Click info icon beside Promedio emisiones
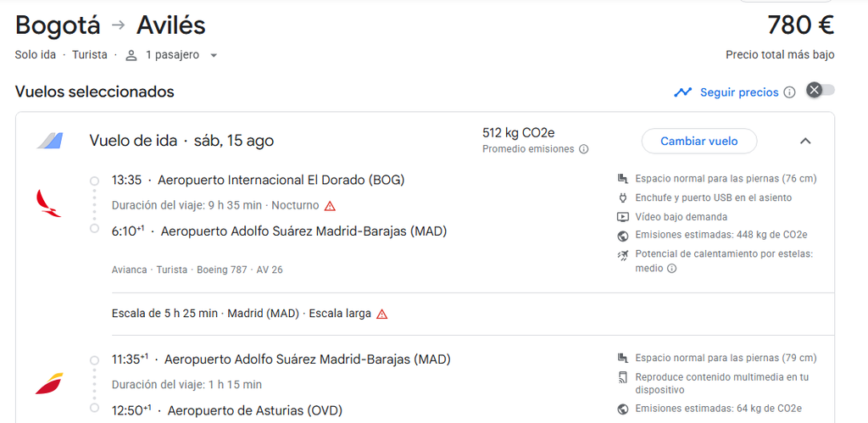 coord(583,149)
